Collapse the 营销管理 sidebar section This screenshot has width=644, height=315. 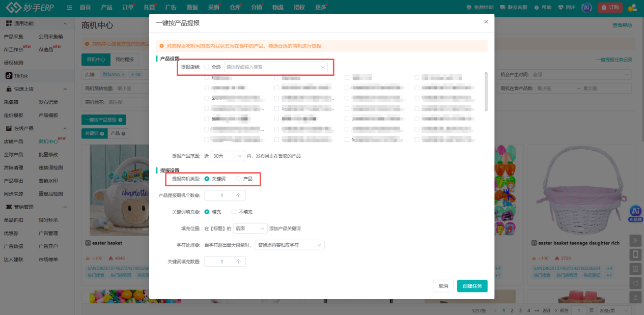pos(65,207)
